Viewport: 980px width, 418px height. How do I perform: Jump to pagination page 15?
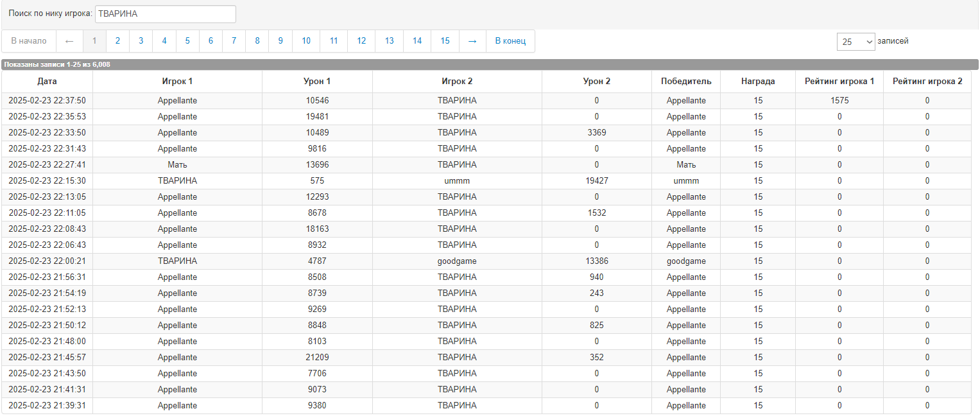click(x=445, y=41)
